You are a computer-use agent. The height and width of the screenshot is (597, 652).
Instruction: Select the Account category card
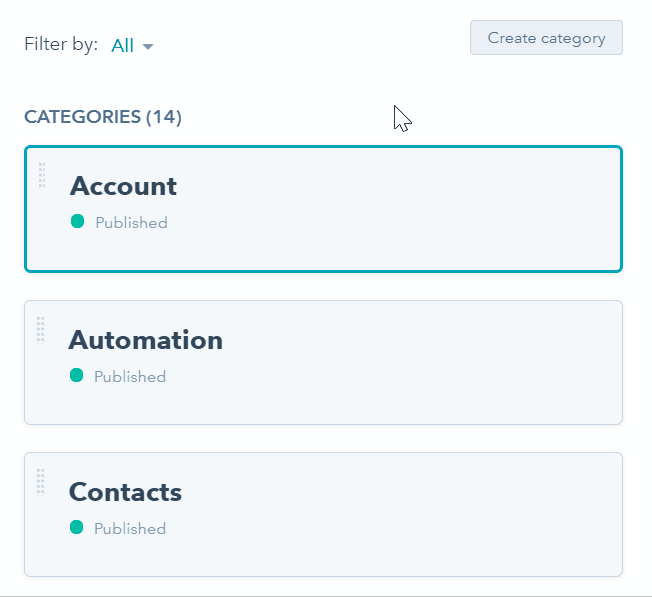click(323, 209)
